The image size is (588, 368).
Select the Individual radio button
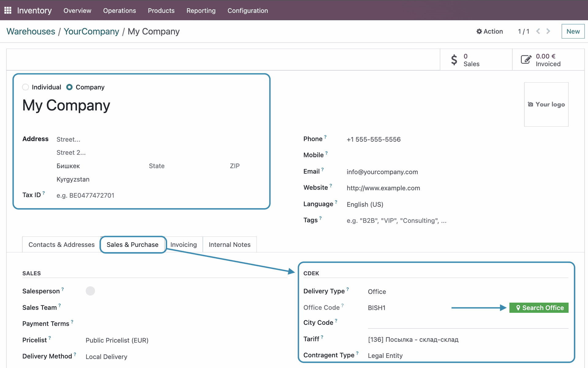click(26, 87)
